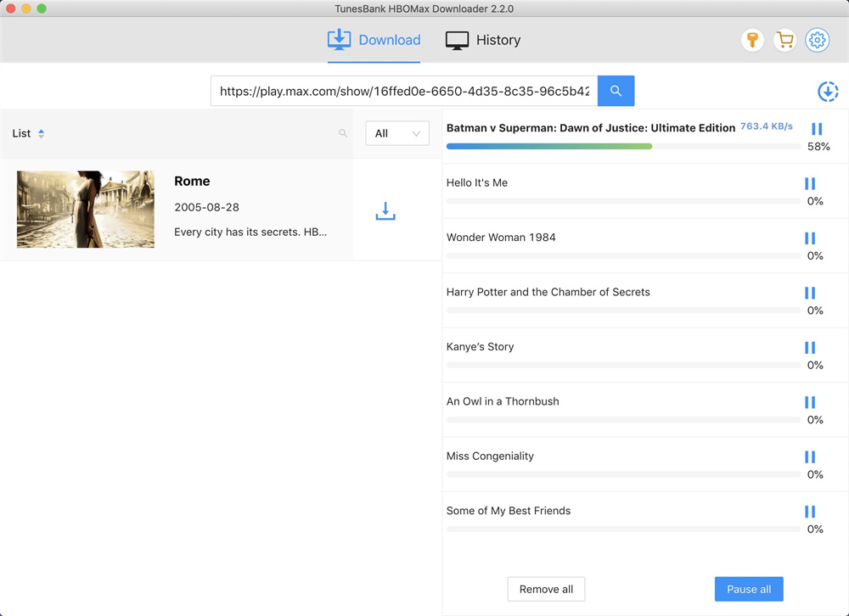This screenshot has height=616, width=849.
Task: Click the Rome thumbnail image
Action: [86, 210]
